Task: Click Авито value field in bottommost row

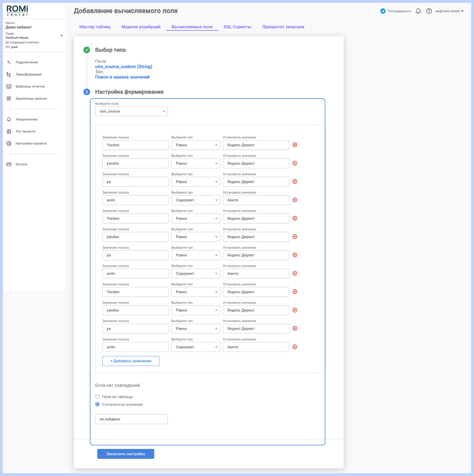Action: point(256,347)
